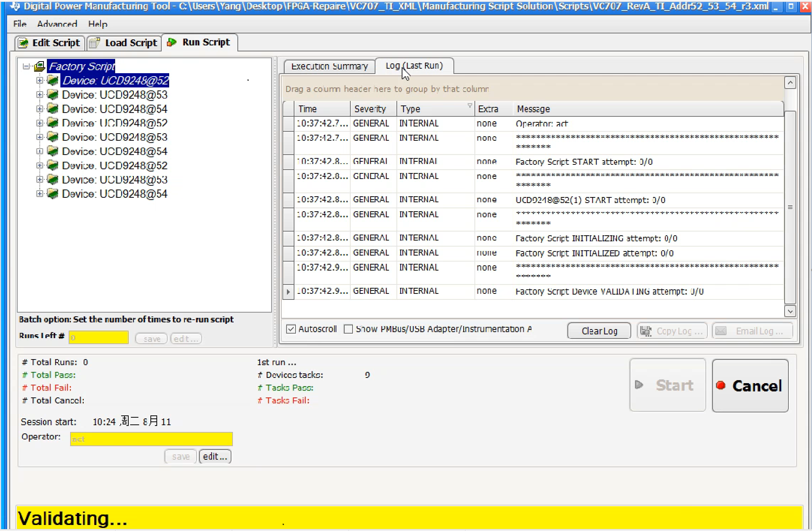
Task: Click save button under Operator field
Action: (180, 457)
